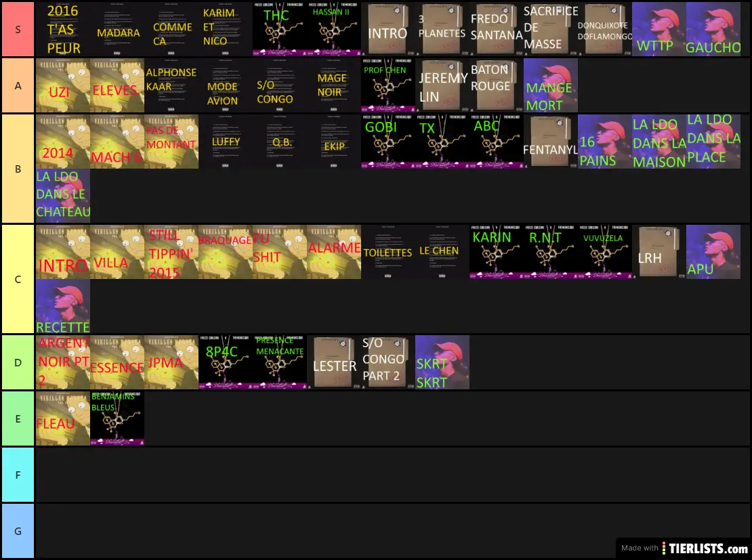Select the LA LDO DANS LE CHATEAU tile

[x=63, y=196]
